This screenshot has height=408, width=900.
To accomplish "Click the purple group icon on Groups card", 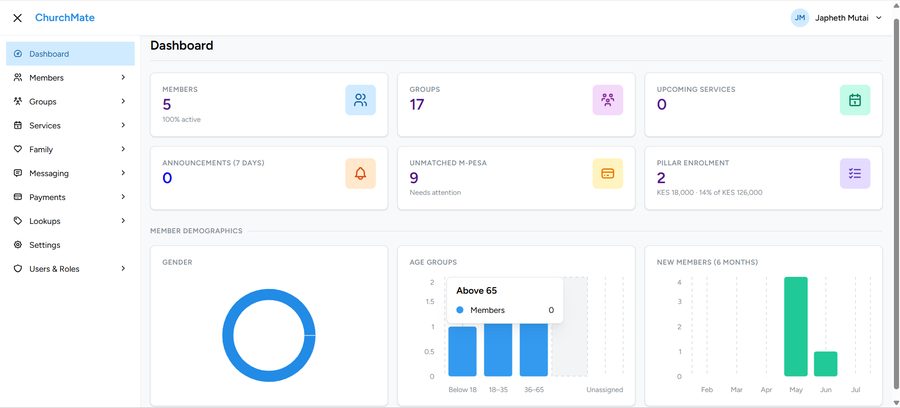I will 608,100.
